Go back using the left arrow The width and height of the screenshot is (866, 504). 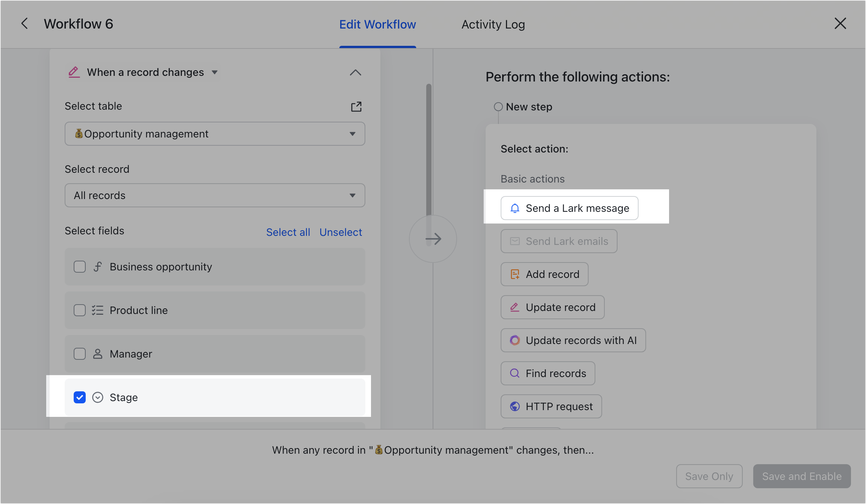point(24,24)
